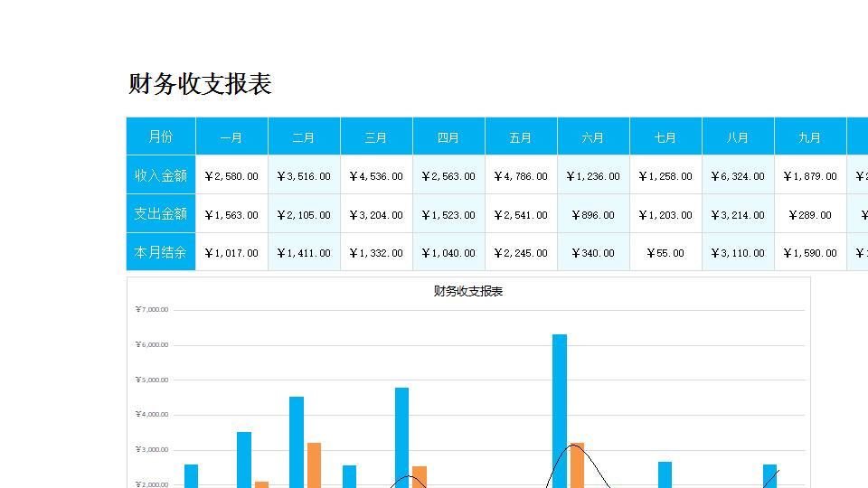Screen dimensions: 868x488
Task: Select expense cell ¥1,563.00
Action: click(232, 213)
